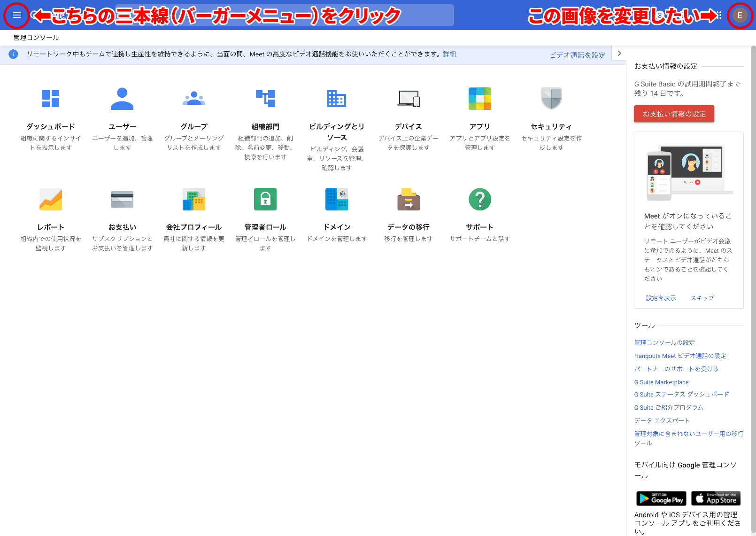
Task: Click 設定を表示 in Meet card
Action: pos(661,298)
